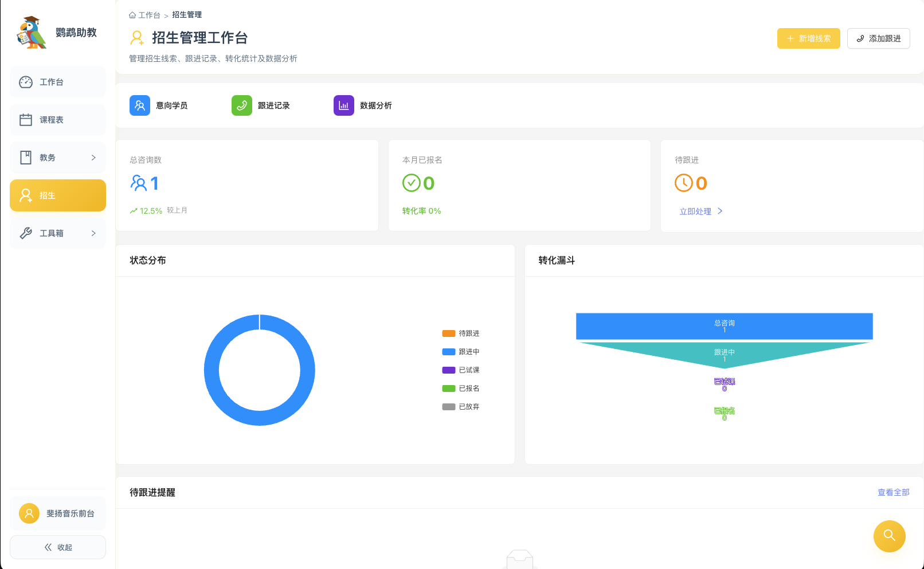Click the floating search icon bottom right
The image size is (924, 569).
(889, 536)
